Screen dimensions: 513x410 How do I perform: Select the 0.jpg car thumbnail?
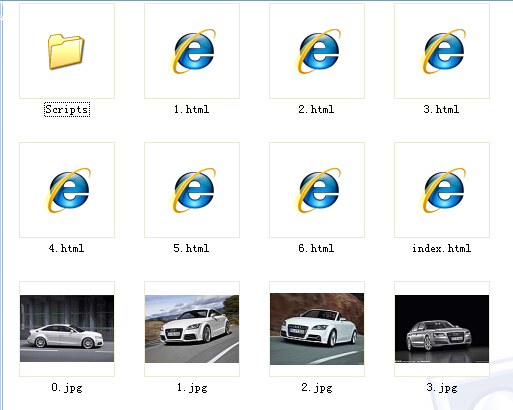[x=67, y=328]
